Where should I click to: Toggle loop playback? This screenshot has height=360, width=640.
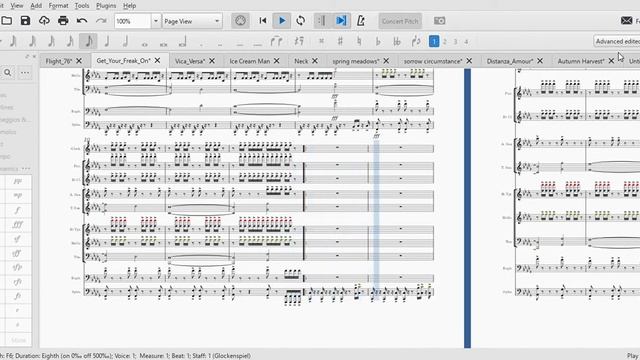(301, 20)
